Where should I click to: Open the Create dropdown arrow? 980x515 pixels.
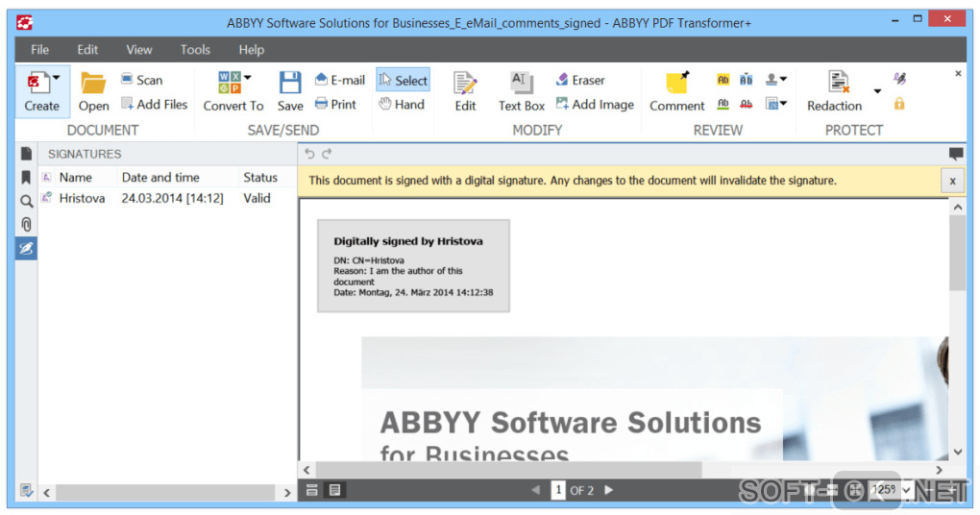57,78
